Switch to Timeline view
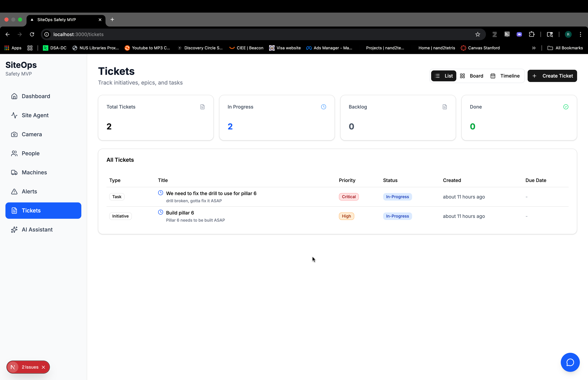The width and height of the screenshot is (588, 380). pyautogui.click(x=505, y=76)
